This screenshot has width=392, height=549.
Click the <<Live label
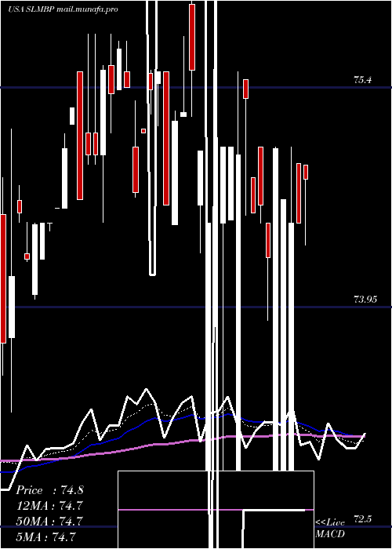(x=330, y=522)
